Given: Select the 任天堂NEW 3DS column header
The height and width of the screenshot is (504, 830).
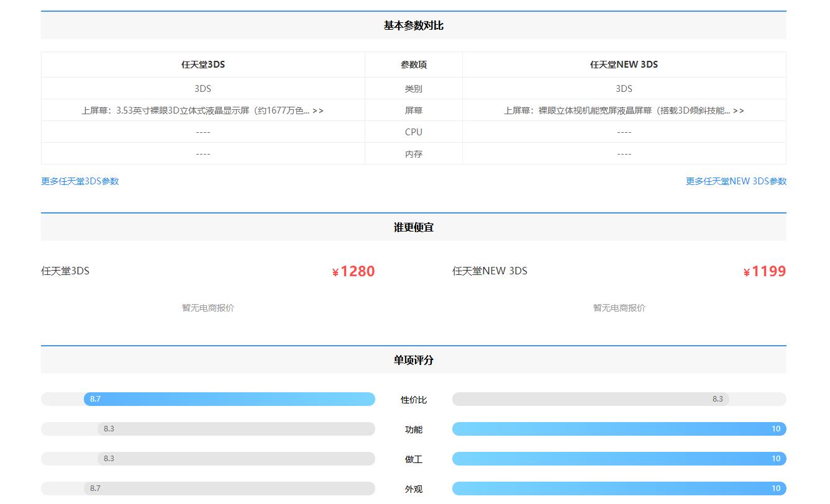Looking at the screenshot, I should tap(624, 65).
